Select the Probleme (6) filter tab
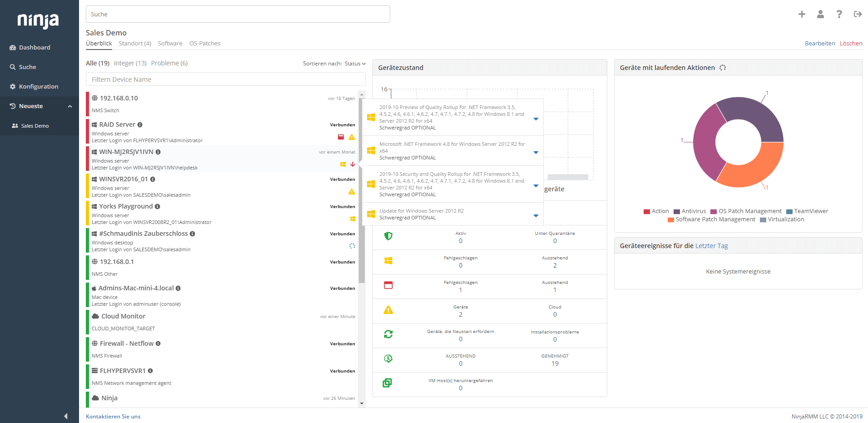 pyautogui.click(x=169, y=63)
